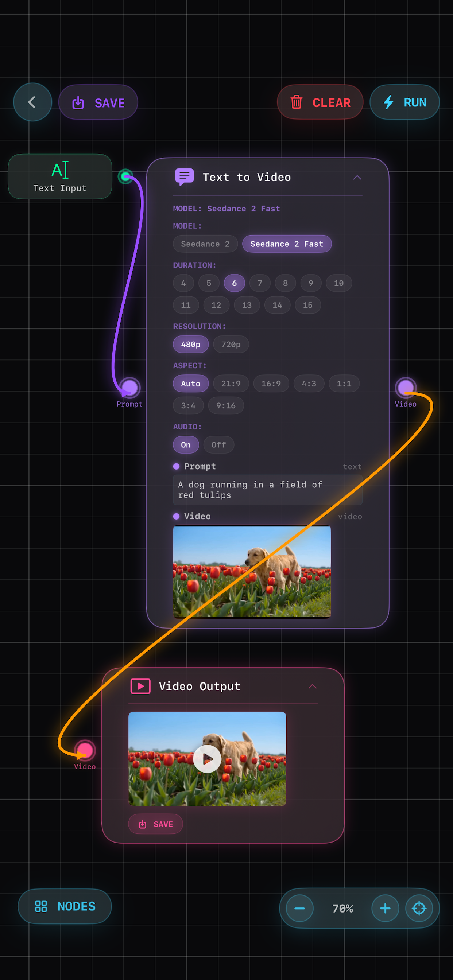Screen dimensions: 453x980
Task: Click the SAVE button in the top toolbar
Action: pos(98,102)
